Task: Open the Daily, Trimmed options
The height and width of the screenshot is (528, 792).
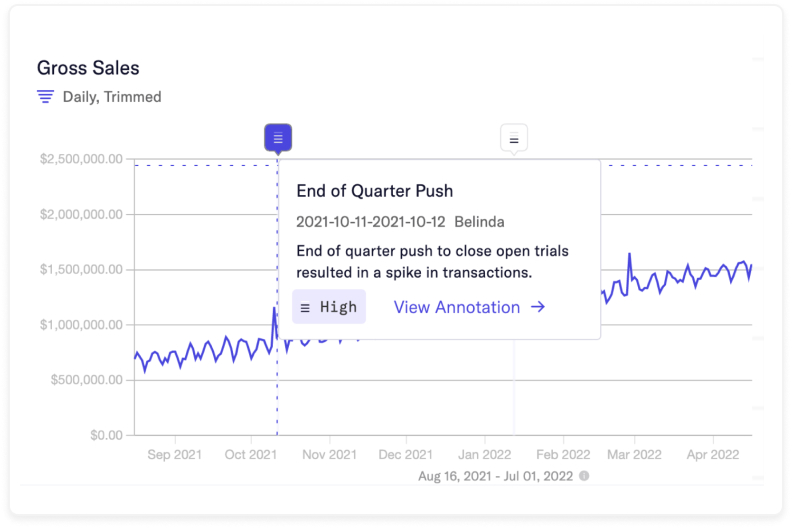Action: pos(113,97)
